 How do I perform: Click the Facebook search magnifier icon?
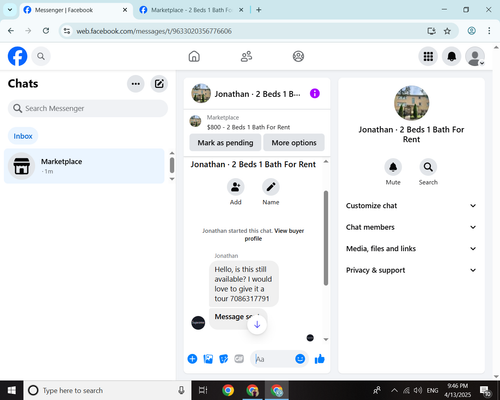pos(41,56)
